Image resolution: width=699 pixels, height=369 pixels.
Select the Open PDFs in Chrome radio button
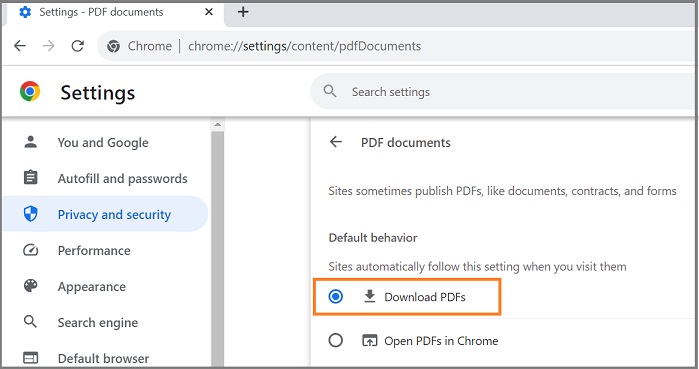click(336, 340)
